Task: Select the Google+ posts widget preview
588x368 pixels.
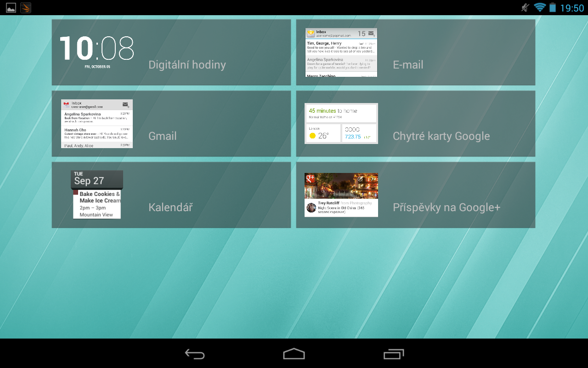Action: [x=341, y=195]
